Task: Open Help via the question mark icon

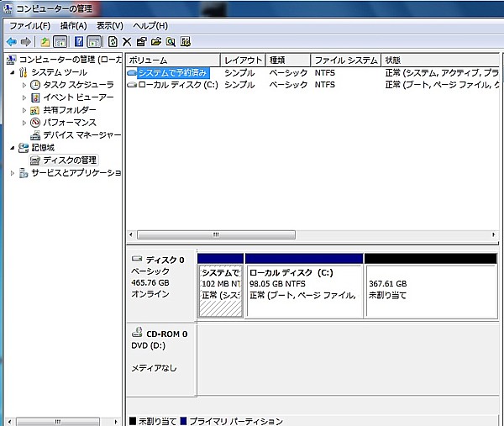Action: 79,42
